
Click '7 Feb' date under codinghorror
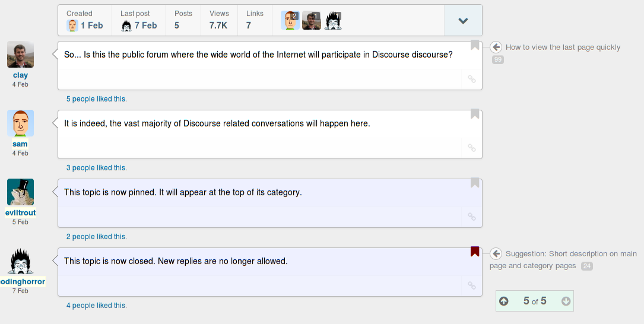click(x=20, y=291)
